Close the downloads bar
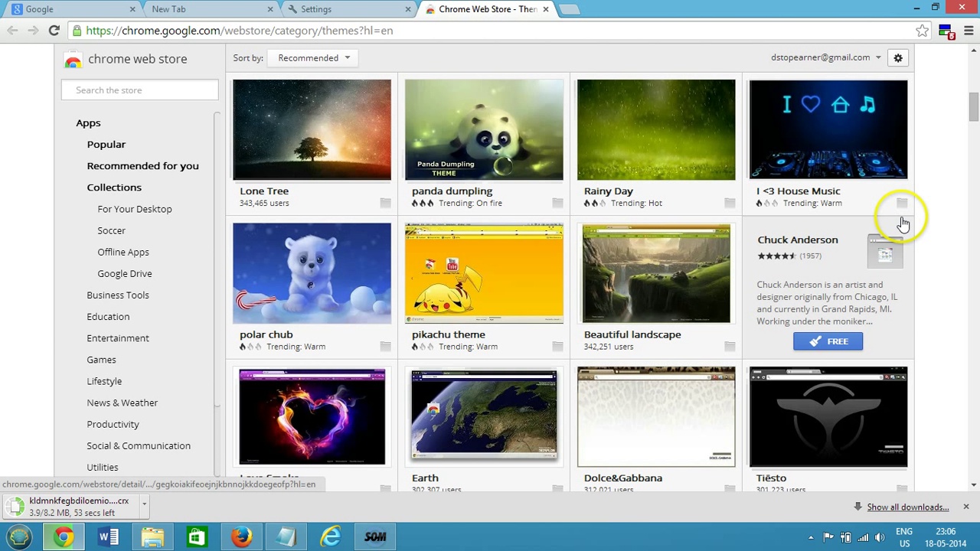The height and width of the screenshot is (551, 980). (x=965, y=507)
